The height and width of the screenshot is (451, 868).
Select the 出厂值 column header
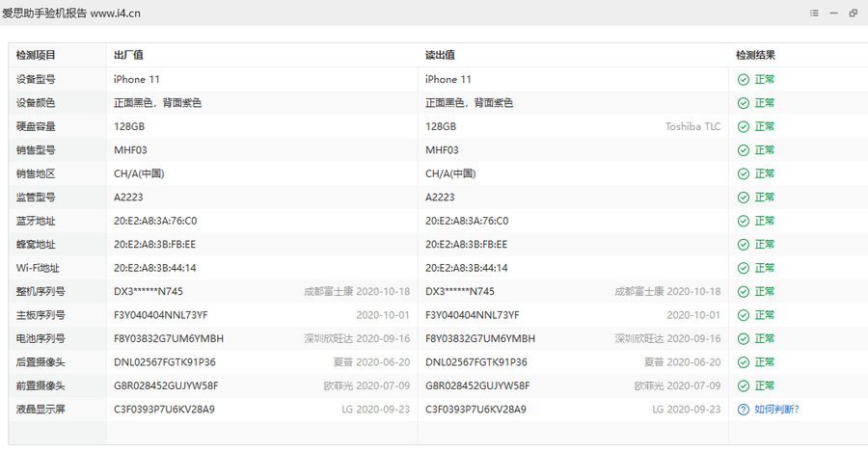click(x=128, y=56)
